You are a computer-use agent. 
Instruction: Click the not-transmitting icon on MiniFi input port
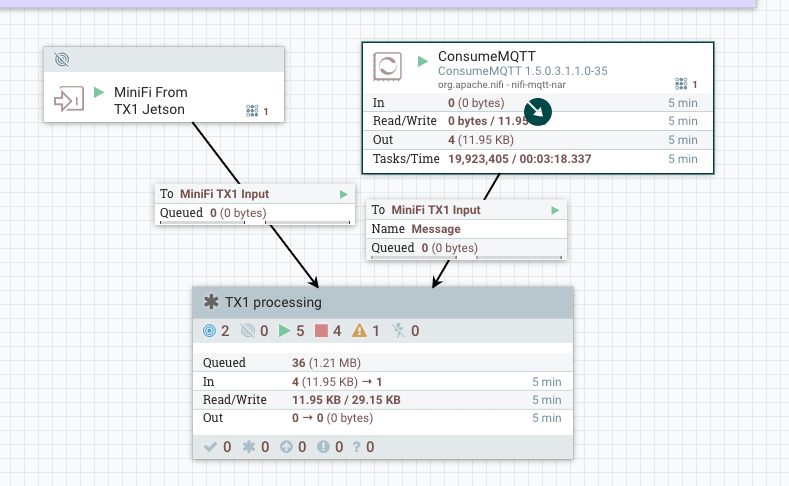(x=62, y=59)
